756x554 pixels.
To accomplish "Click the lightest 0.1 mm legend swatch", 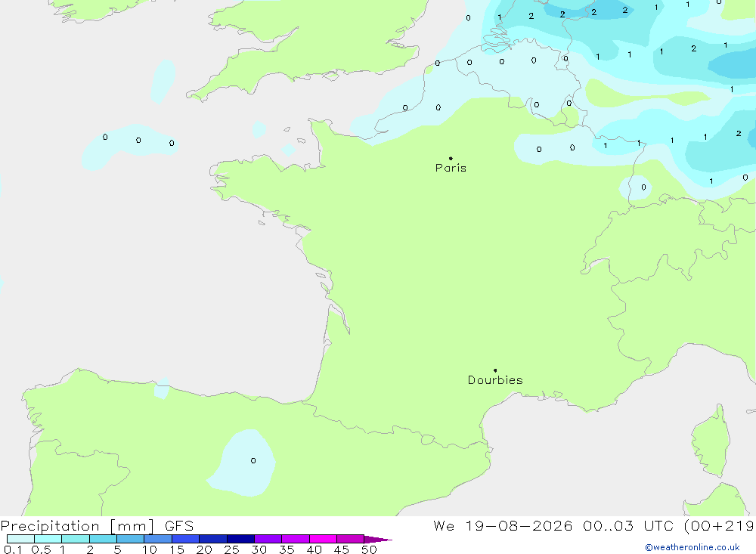I will coord(20,539).
